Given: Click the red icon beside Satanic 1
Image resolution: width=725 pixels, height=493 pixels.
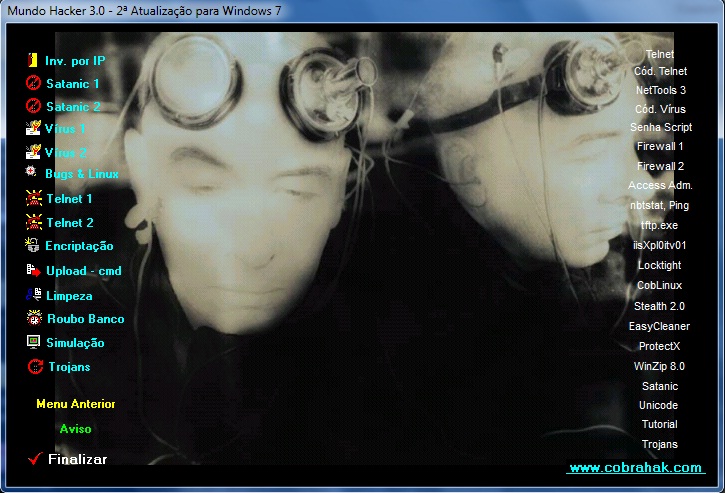Looking at the screenshot, I should [33, 83].
